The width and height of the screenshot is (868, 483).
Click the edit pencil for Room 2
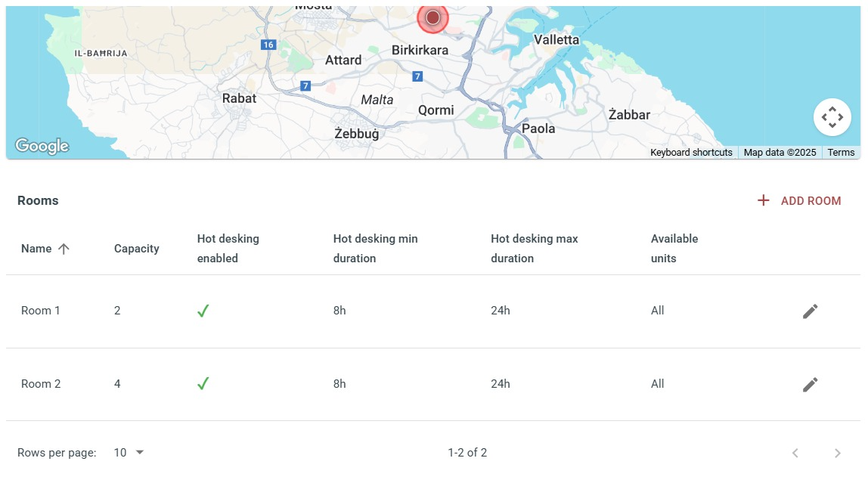[810, 385]
